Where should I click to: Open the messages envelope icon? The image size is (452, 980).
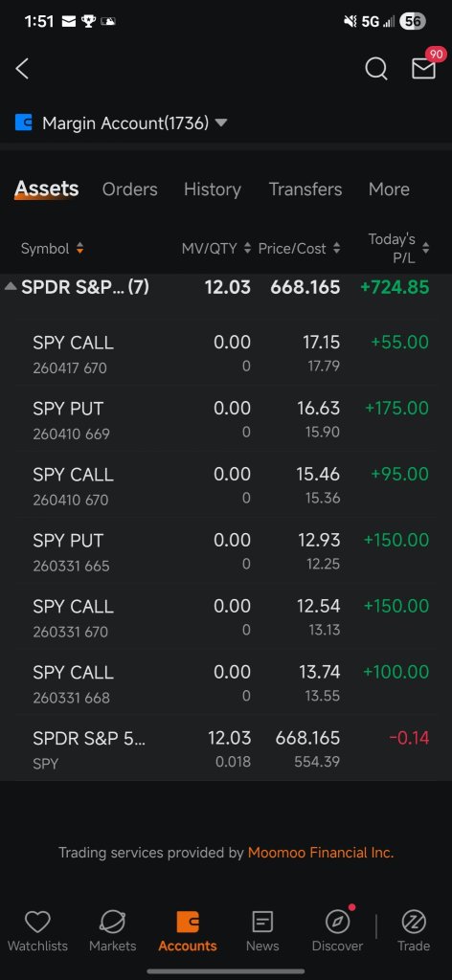(423, 69)
